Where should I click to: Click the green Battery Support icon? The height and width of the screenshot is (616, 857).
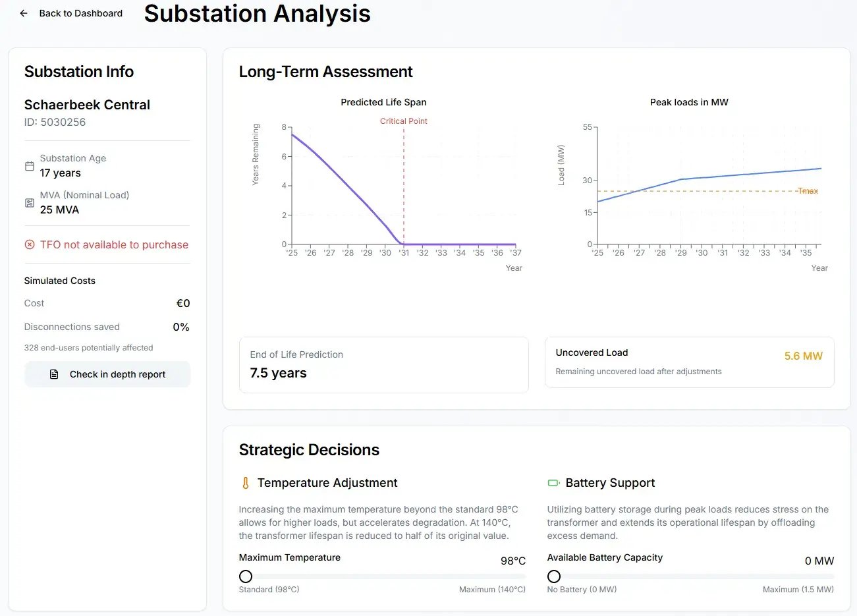pos(553,483)
